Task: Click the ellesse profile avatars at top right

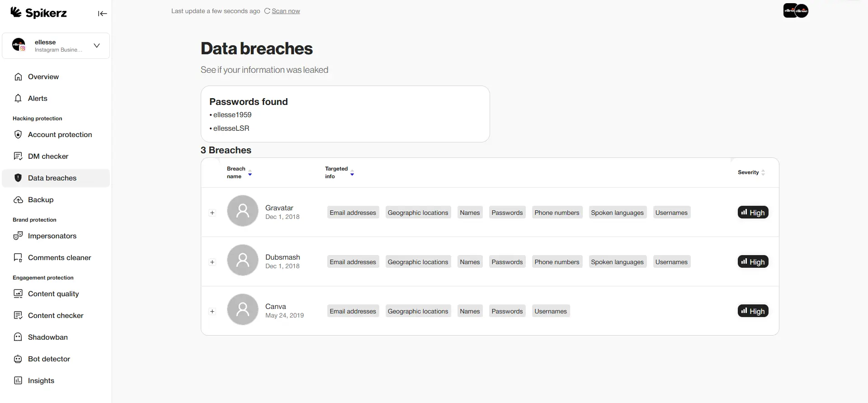Action: (x=796, y=11)
